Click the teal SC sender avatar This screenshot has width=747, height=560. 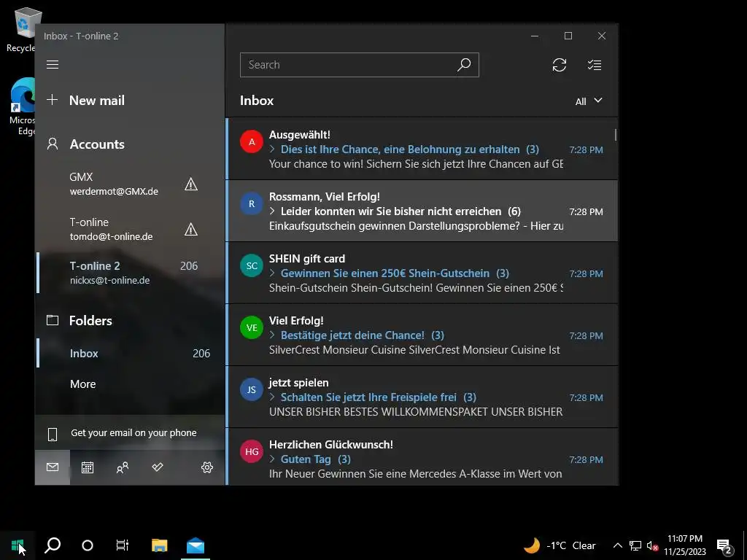[x=252, y=265]
